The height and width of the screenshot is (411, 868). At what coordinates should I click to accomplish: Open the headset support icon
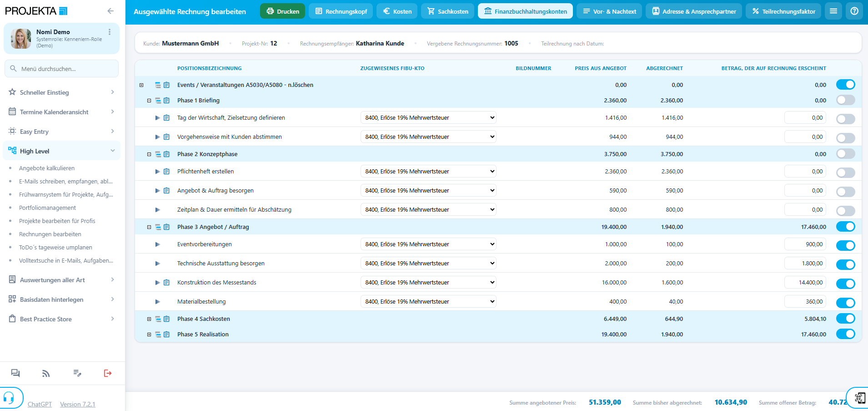[x=9, y=398]
